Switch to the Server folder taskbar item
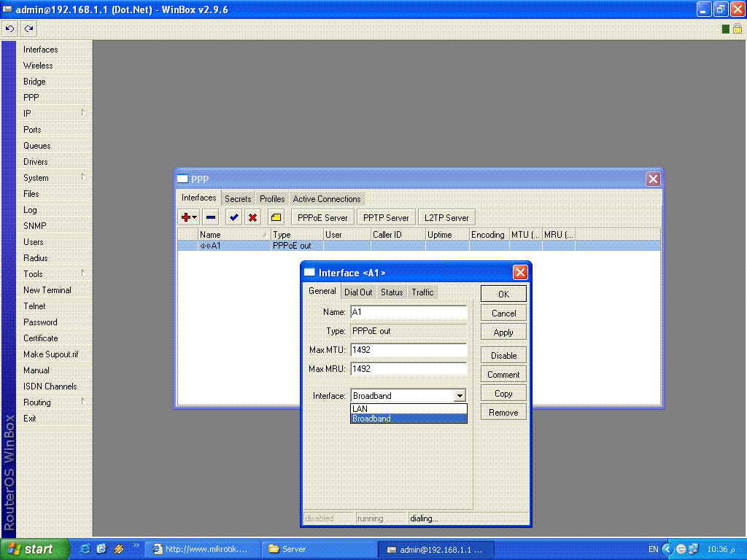Viewport: 747px width, 560px height. (x=320, y=549)
